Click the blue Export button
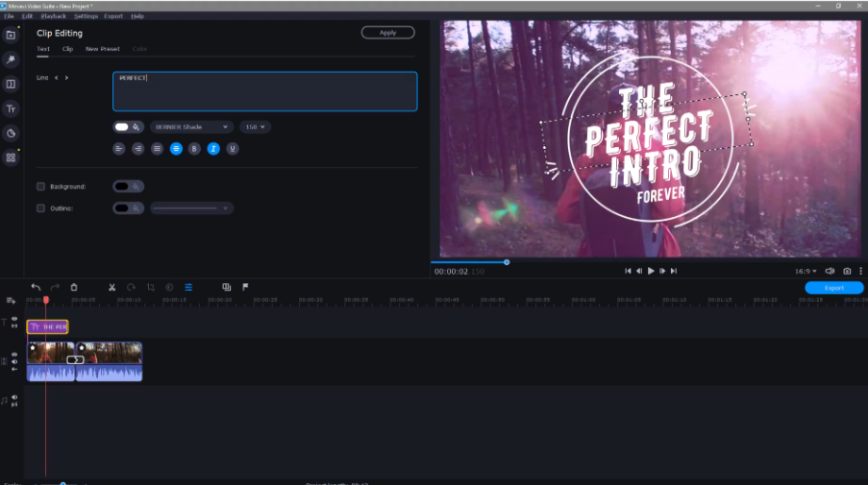The height and width of the screenshot is (485, 868). point(833,287)
